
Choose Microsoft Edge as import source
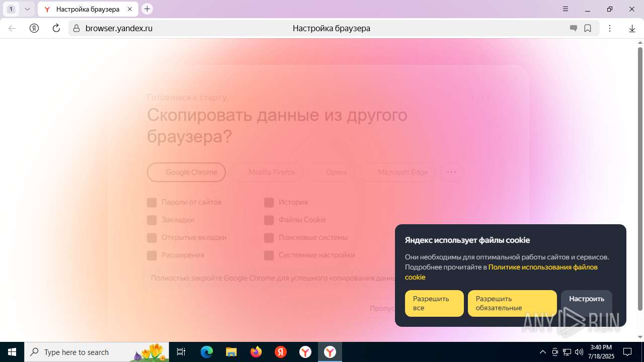397,172
